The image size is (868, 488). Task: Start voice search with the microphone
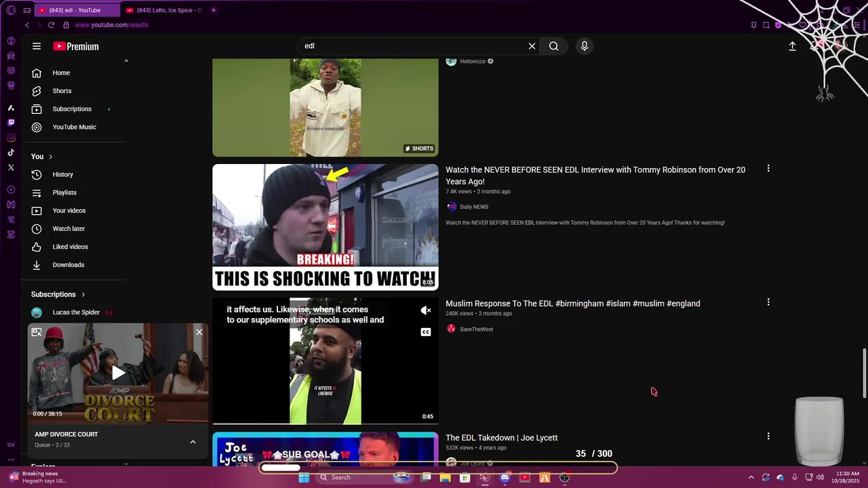coord(585,46)
